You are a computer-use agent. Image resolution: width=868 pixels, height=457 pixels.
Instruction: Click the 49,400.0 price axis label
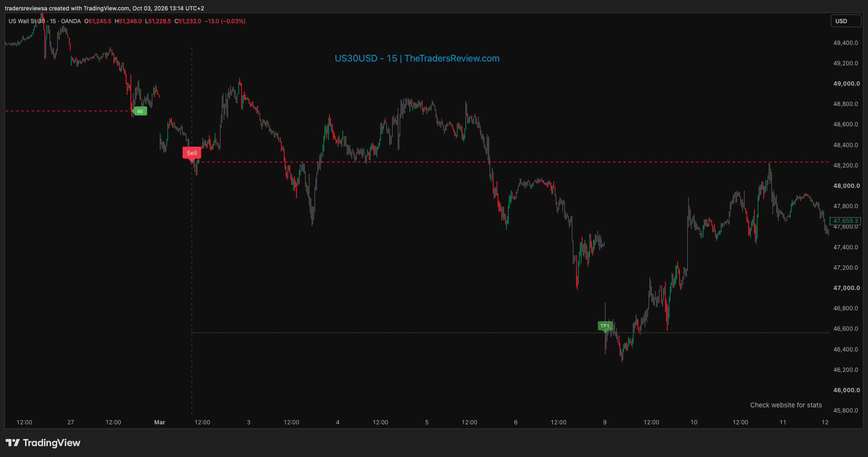(x=846, y=43)
